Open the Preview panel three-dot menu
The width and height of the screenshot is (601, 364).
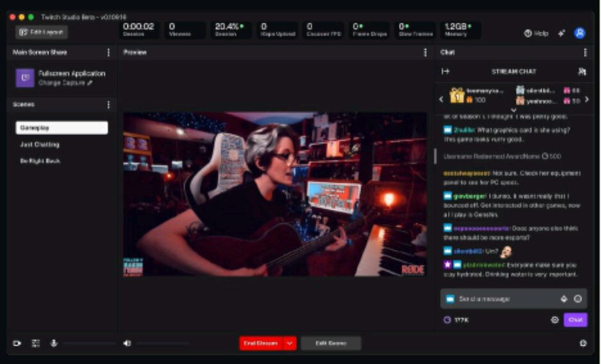[425, 52]
